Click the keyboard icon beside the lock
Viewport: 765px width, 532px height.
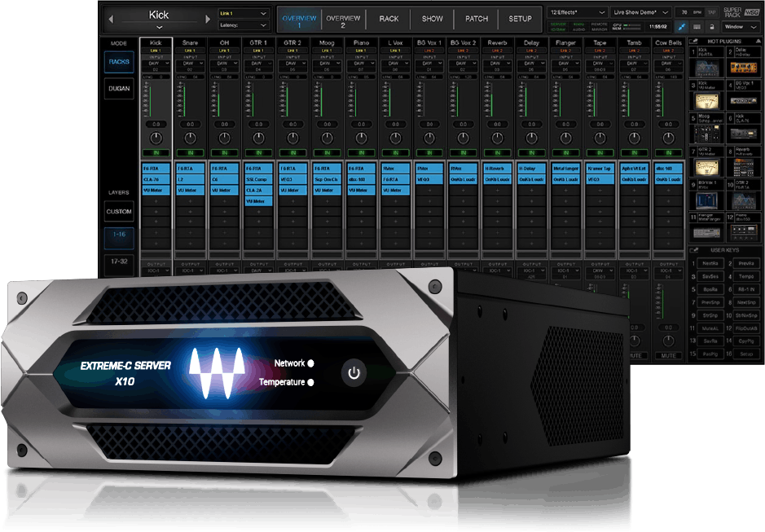tap(697, 27)
